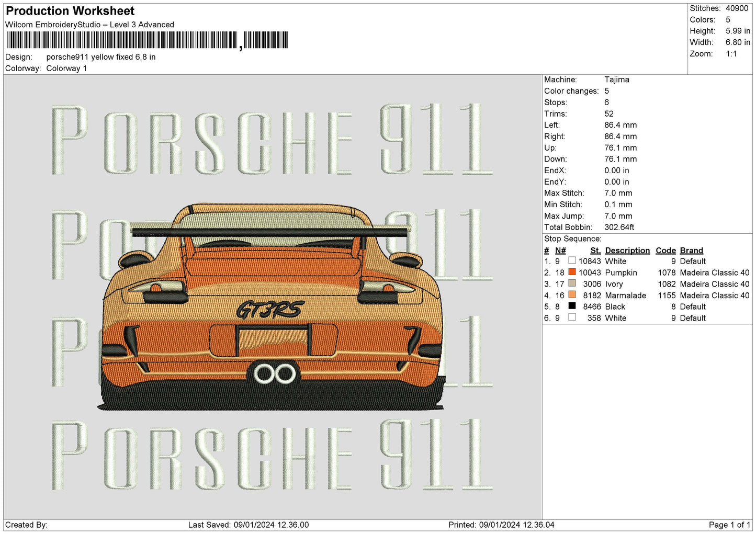Click the white swatch in stop row 1
Image resolution: width=756 pixels, height=534 pixels.
pyautogui.click(x=572, y=260)
